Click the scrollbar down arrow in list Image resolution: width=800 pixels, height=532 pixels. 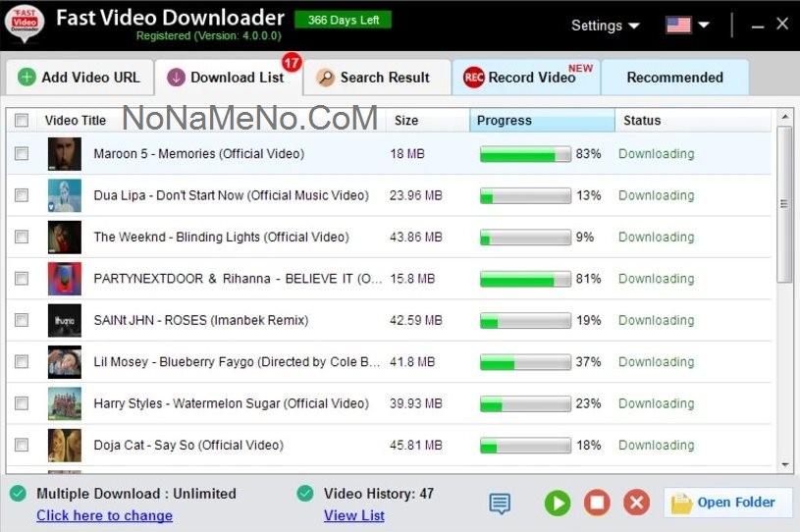click(x=784, y=464)
